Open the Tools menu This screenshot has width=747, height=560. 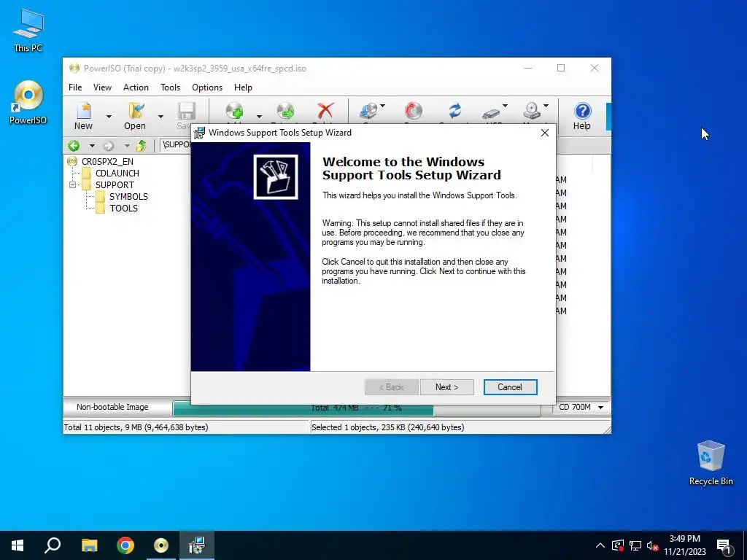(x=170, y=87)
